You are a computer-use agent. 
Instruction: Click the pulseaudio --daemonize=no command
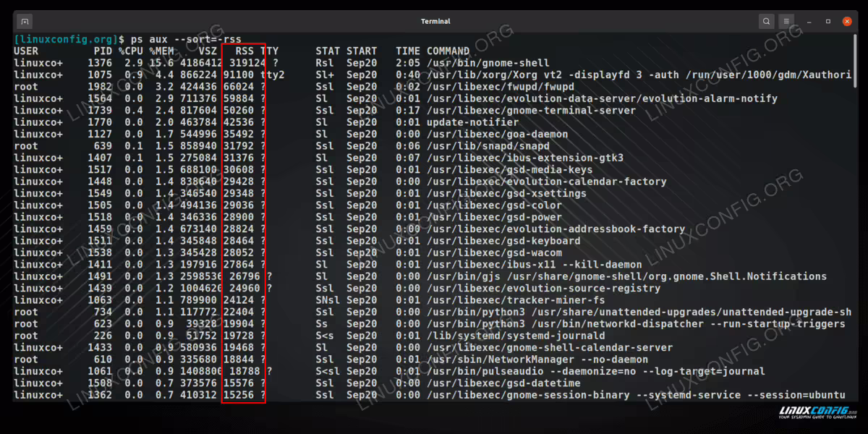[596, 371]
